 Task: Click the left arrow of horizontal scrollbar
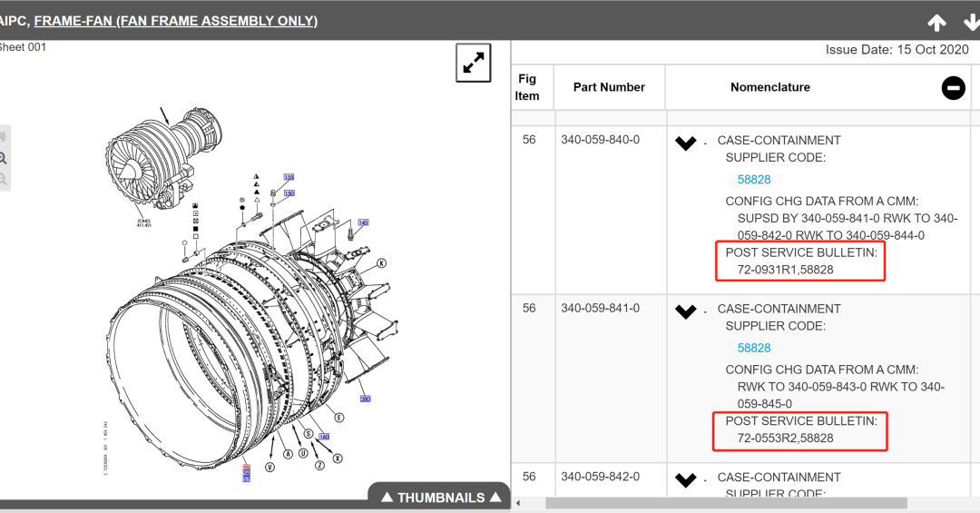(x=518, y=503)
